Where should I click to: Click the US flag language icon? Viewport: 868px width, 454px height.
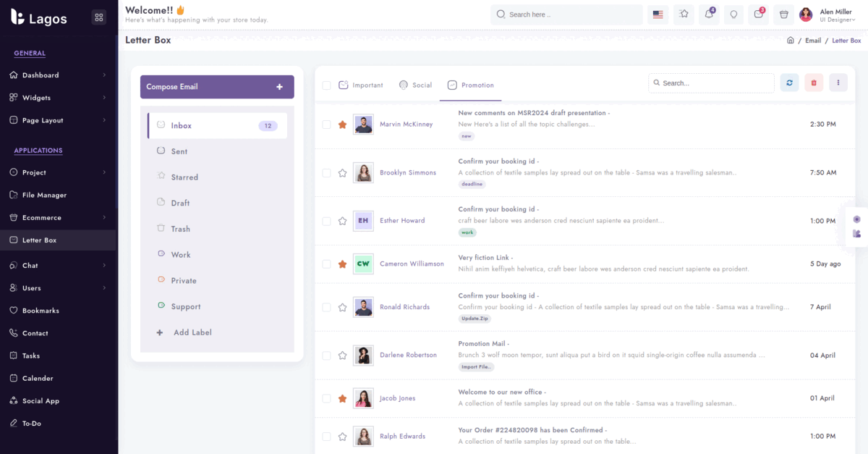pos(658,14)
